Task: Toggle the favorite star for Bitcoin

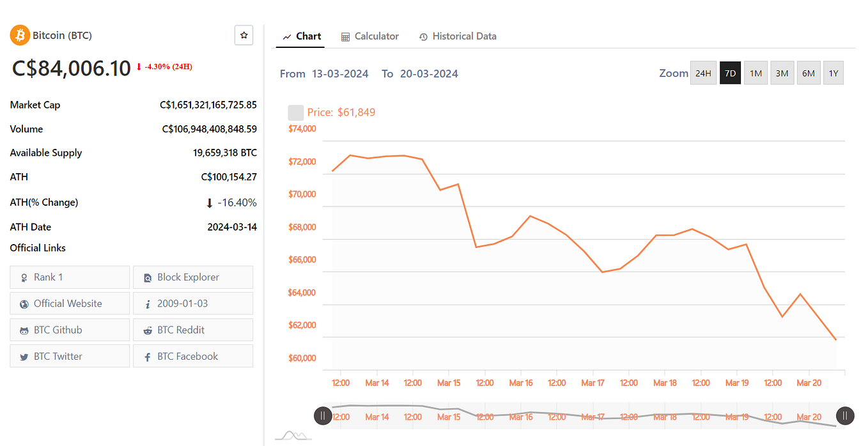Action: click(x=244, y=35)
